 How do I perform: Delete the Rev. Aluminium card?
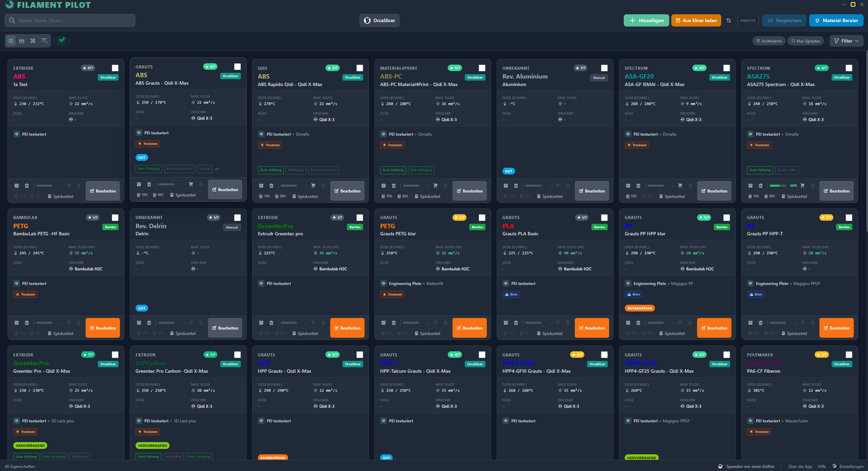pyautogui.click(x=516, y=186)
